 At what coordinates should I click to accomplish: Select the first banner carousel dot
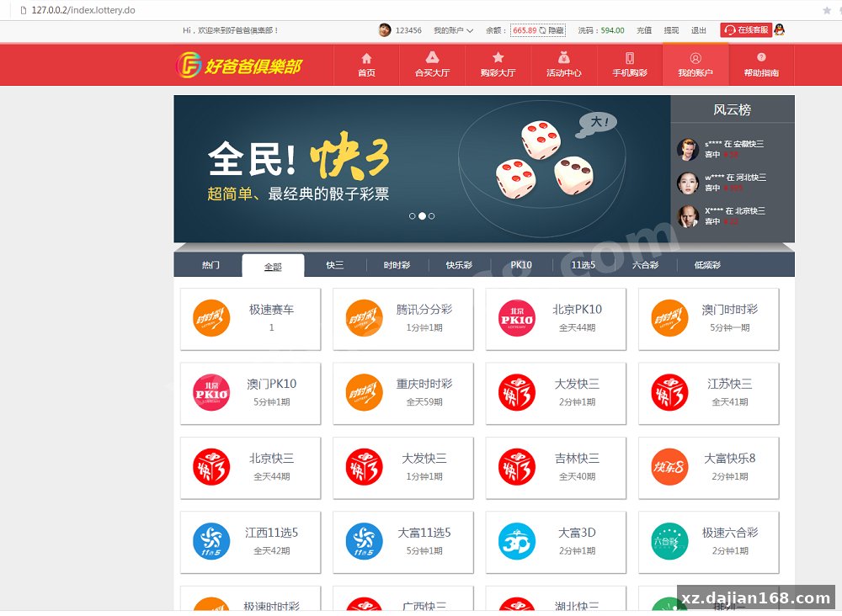(x=413, y=216)
